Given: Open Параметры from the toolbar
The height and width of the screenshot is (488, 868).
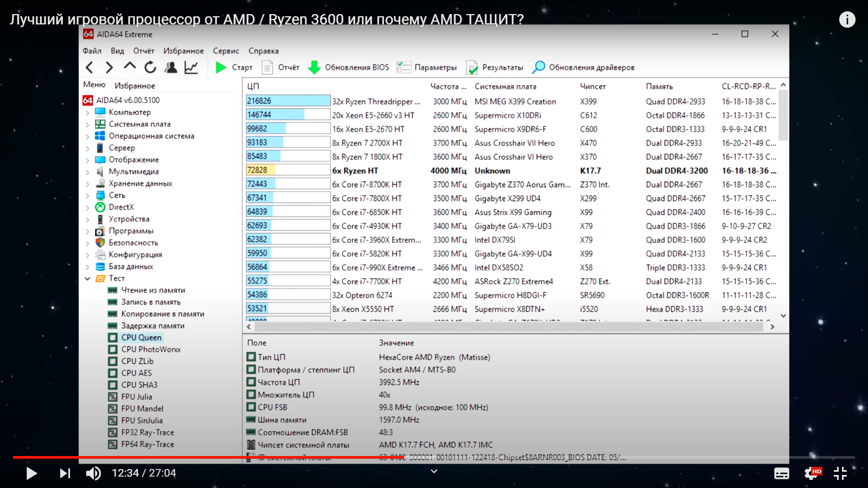Looking at the screenshot, I should pyautogui.click(x=426, y=67).
